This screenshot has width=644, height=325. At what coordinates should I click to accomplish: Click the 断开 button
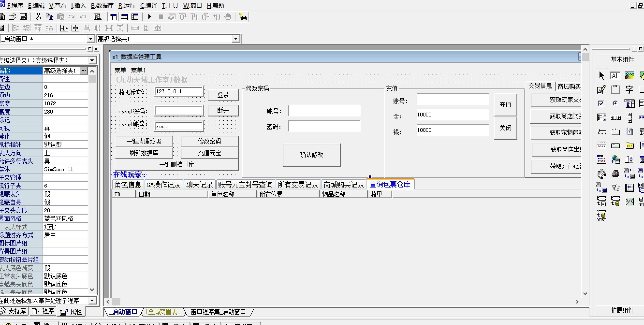pyautogui.click(x=223, y=110)
